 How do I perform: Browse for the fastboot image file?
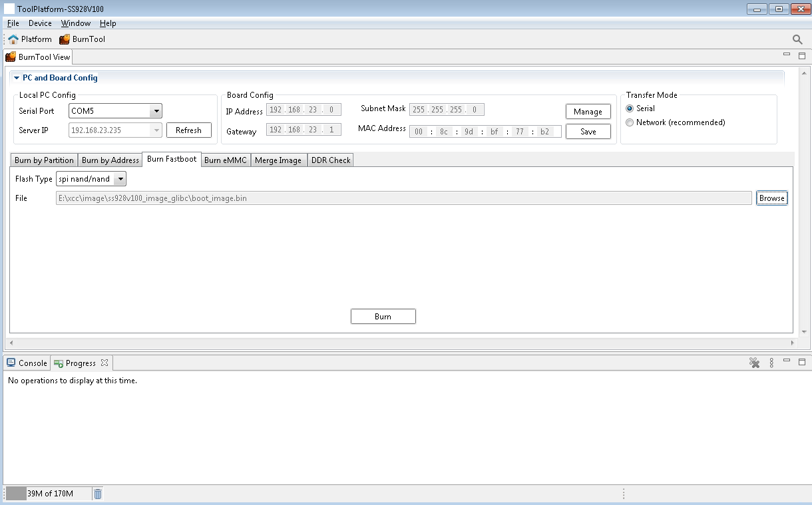(771, 198)
